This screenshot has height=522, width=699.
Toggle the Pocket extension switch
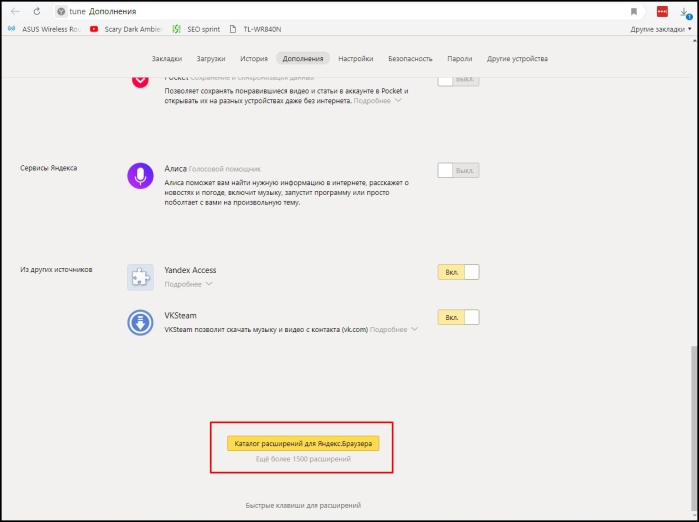click(458, 80)
